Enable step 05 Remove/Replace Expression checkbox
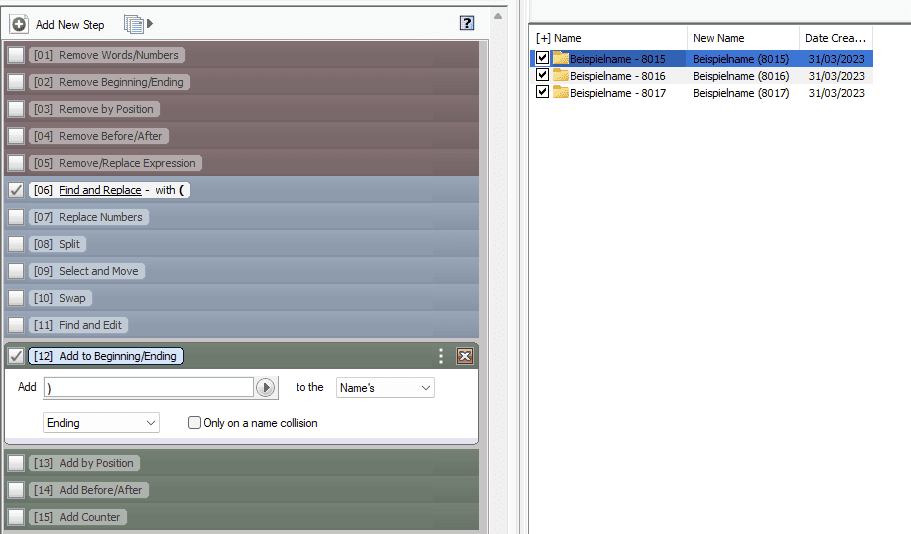The image size is (911, 534). (16, 163)
